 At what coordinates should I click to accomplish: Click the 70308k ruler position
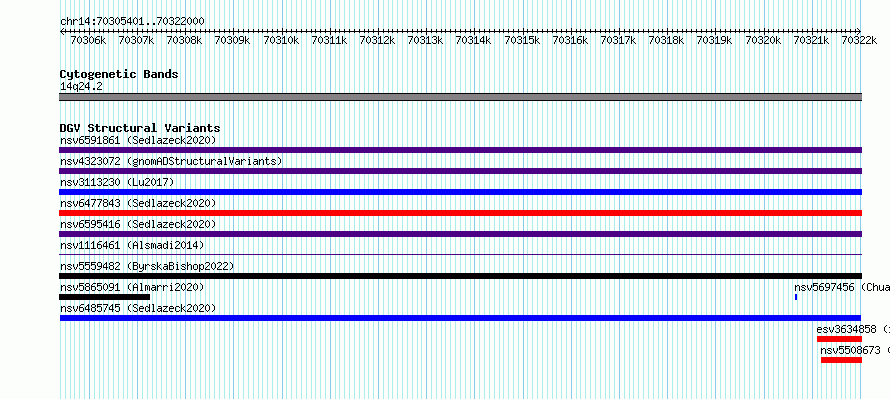(x=184, y=40)
